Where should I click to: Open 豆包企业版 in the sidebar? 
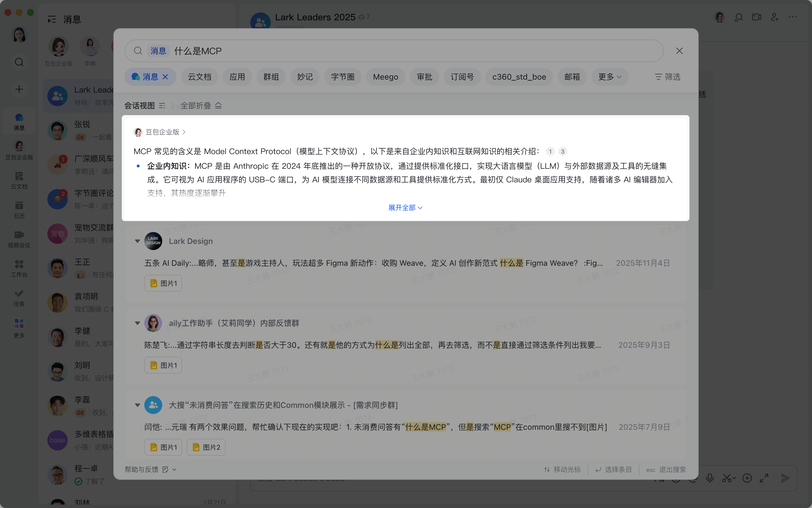[19, 151]
